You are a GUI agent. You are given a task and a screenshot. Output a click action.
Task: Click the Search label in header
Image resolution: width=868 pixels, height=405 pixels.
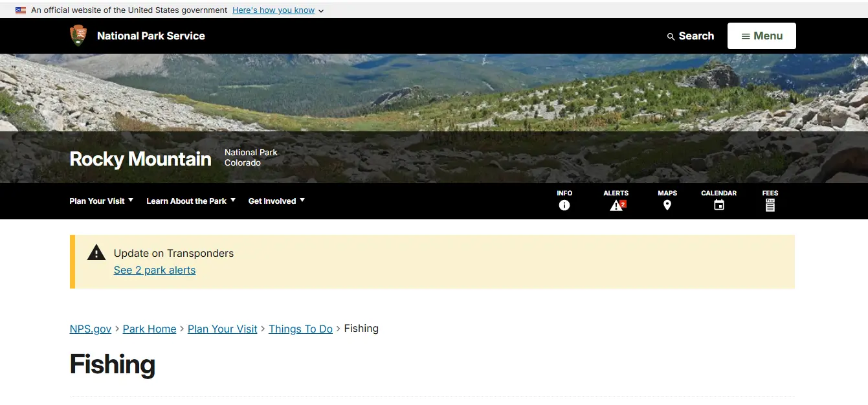click(696, 36)
